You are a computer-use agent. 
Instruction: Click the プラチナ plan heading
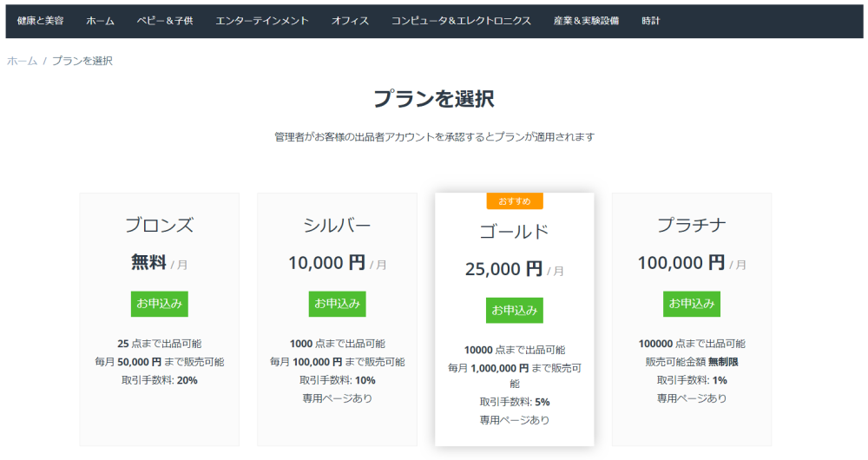coord(692,226)
